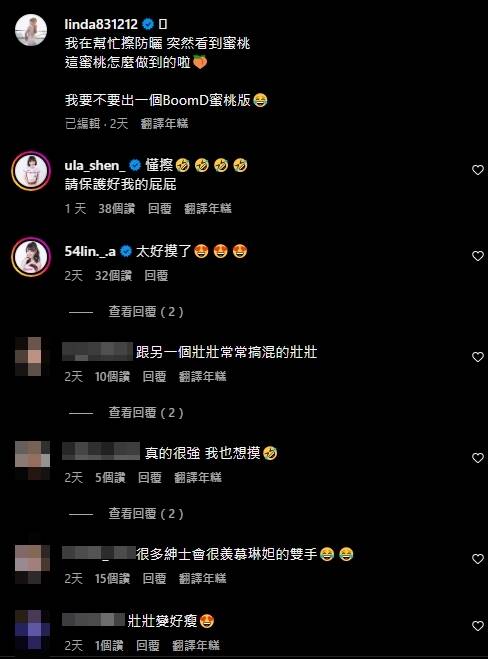Screen dimensions: 488x659
Task: Open ula_shen_'s story avatar
Action: point(31,171)
